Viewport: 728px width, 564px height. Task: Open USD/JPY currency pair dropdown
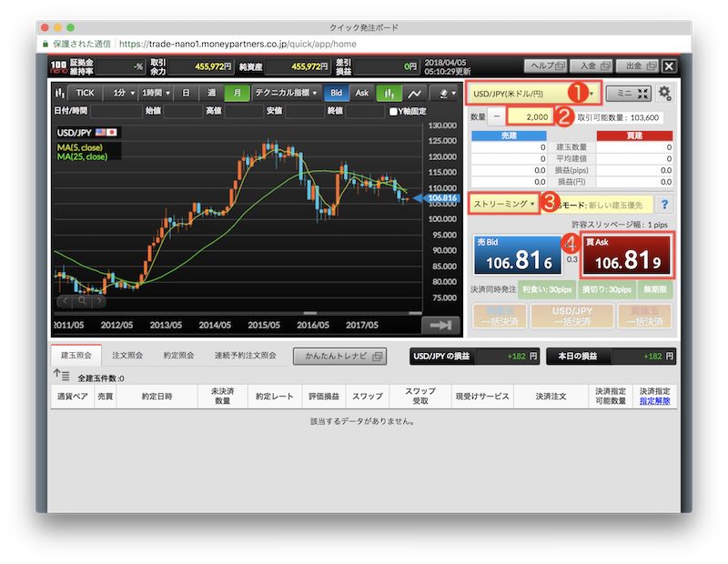[534, 94]
